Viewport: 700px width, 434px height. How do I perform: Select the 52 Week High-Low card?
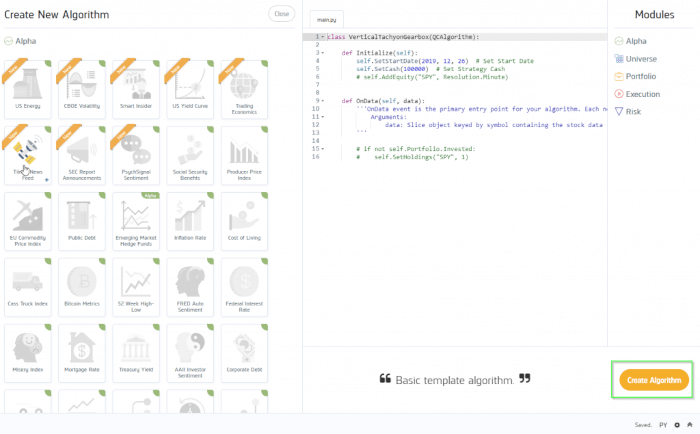[x=136, y=287]
